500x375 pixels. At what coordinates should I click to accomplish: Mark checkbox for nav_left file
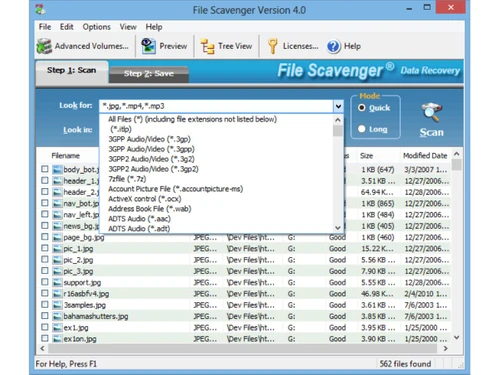click(45, 214)
